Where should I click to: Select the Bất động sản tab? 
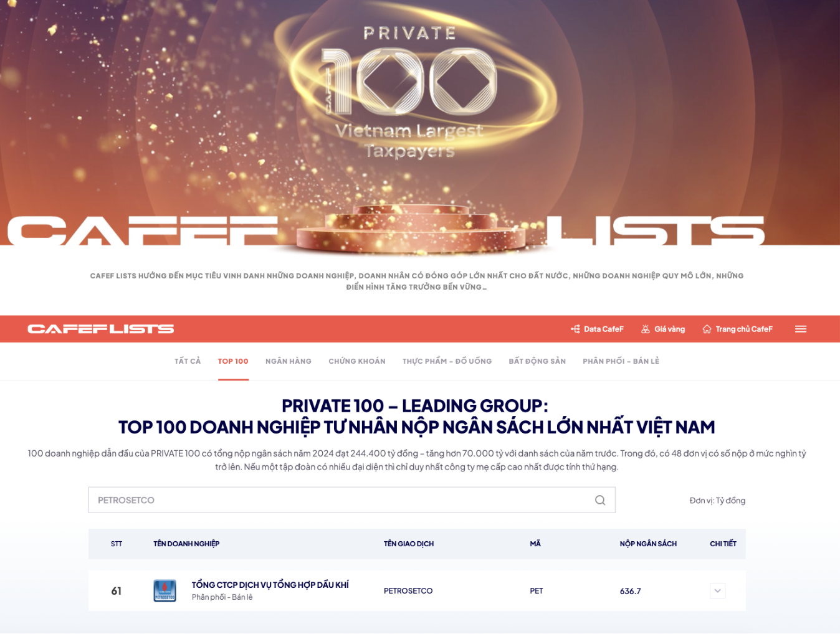[537, 361]
